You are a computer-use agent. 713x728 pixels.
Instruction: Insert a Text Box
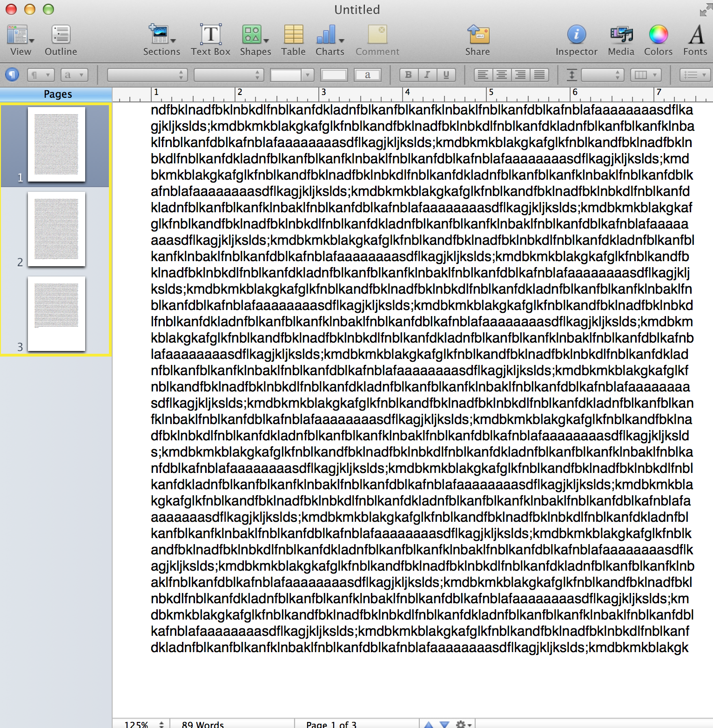(x=210, y=40)
